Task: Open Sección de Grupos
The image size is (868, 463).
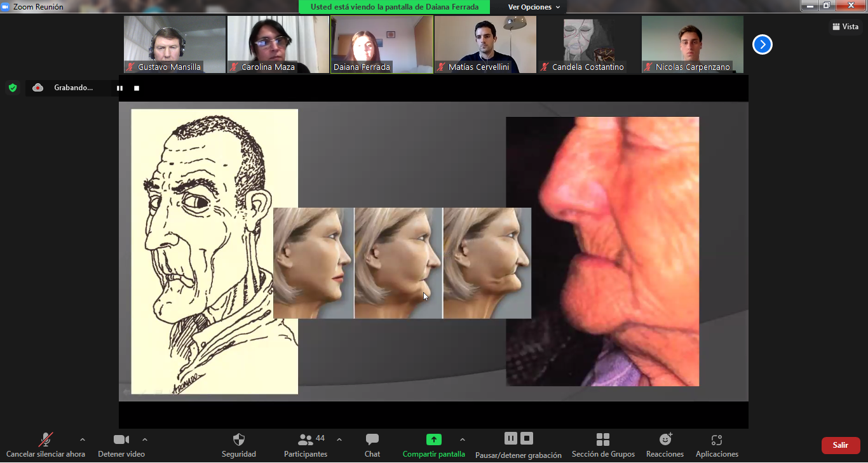Action: tap(603, 440)
